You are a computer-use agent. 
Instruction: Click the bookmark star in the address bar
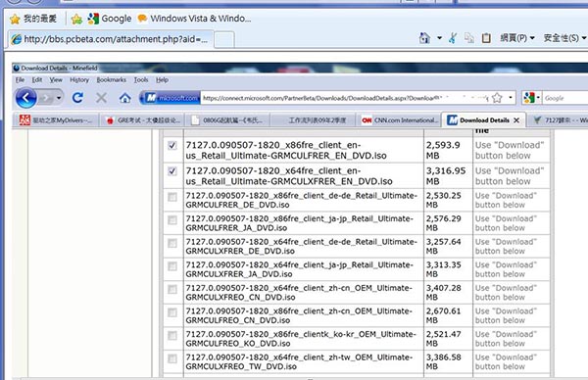pos(497,98)
